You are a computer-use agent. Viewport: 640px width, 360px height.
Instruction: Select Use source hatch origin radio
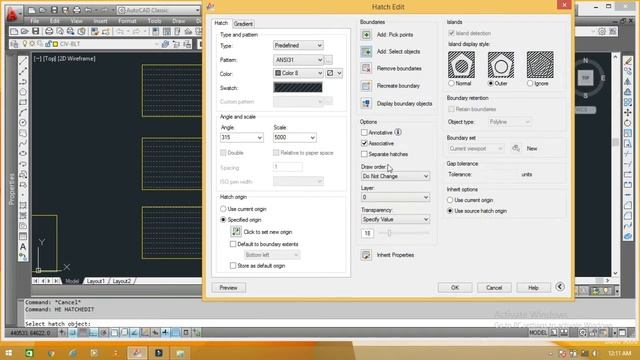(x=450, y=211)
